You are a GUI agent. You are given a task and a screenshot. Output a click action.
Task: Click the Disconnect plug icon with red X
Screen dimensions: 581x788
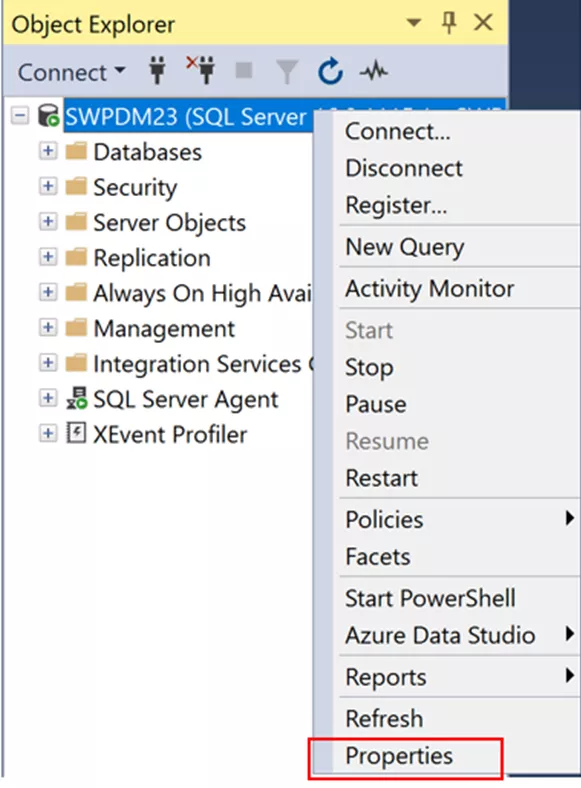201,70
